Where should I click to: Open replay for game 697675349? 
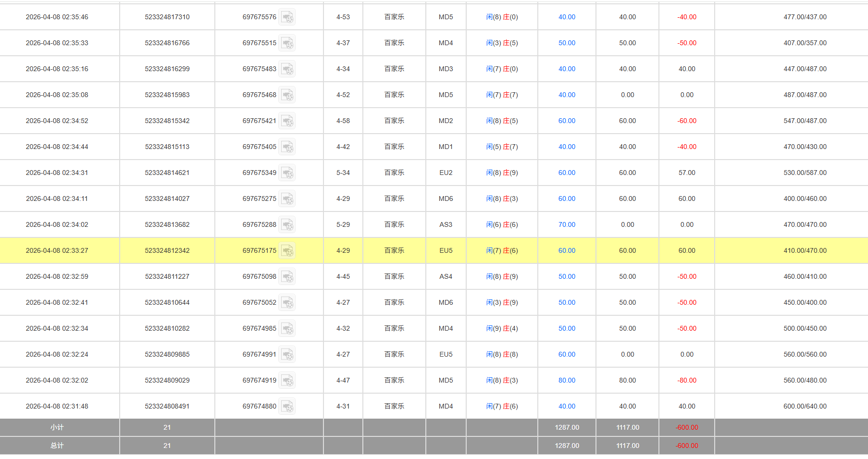click(x=288, y=173)
